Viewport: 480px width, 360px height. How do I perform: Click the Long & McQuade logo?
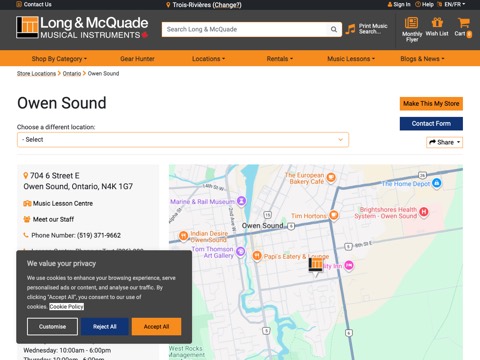coord(82,27)
